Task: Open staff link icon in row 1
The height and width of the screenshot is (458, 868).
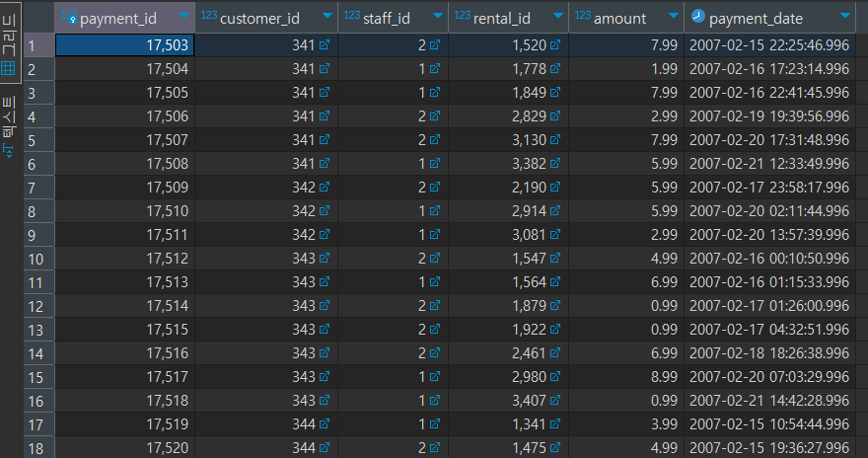Action: tap(435, 44)
